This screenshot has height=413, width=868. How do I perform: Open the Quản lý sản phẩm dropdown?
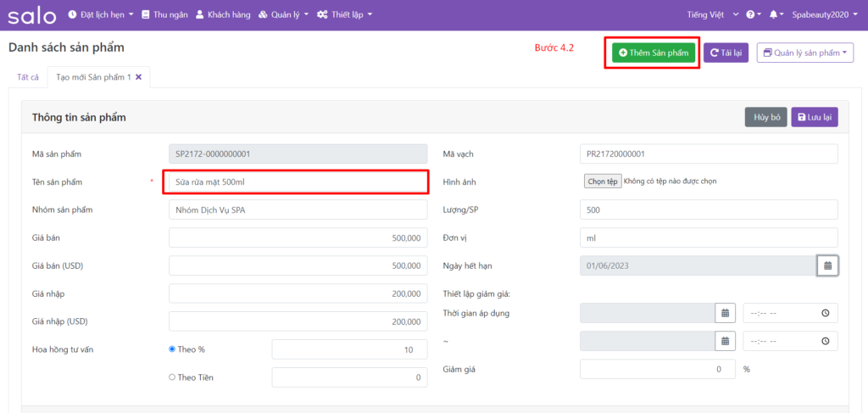(804, 53)
